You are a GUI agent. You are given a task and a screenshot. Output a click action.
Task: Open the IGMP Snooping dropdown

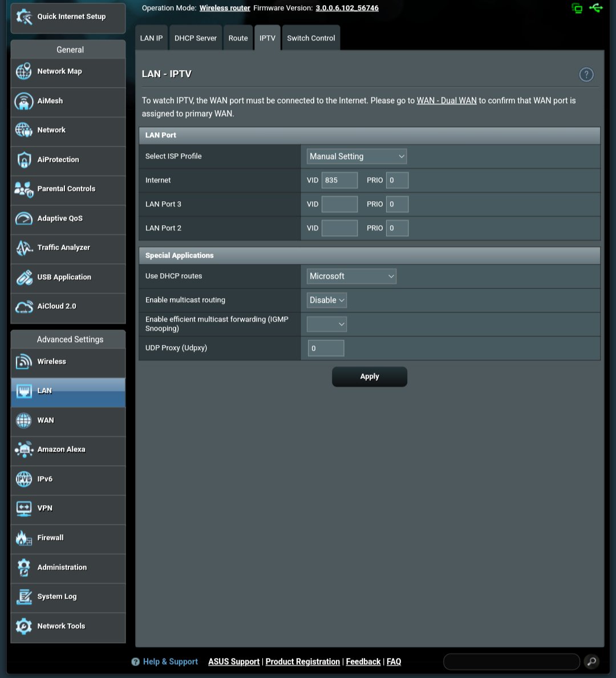point(327,324)
